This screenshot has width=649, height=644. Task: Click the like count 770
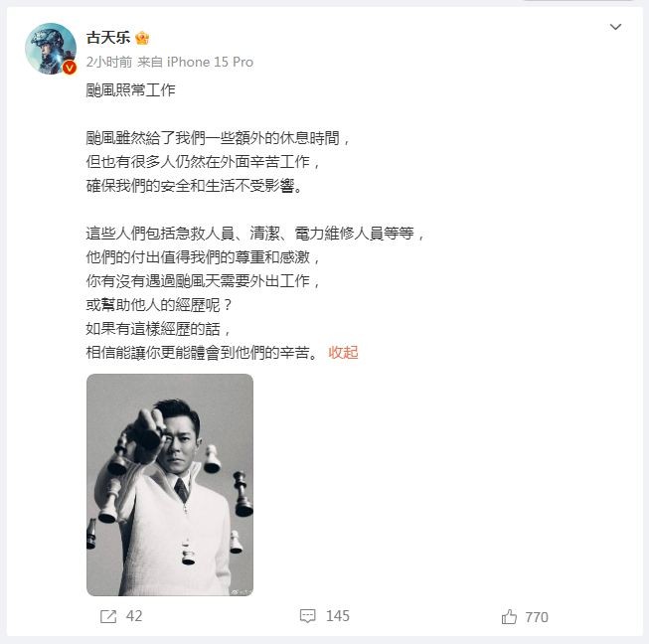point(537,617)
